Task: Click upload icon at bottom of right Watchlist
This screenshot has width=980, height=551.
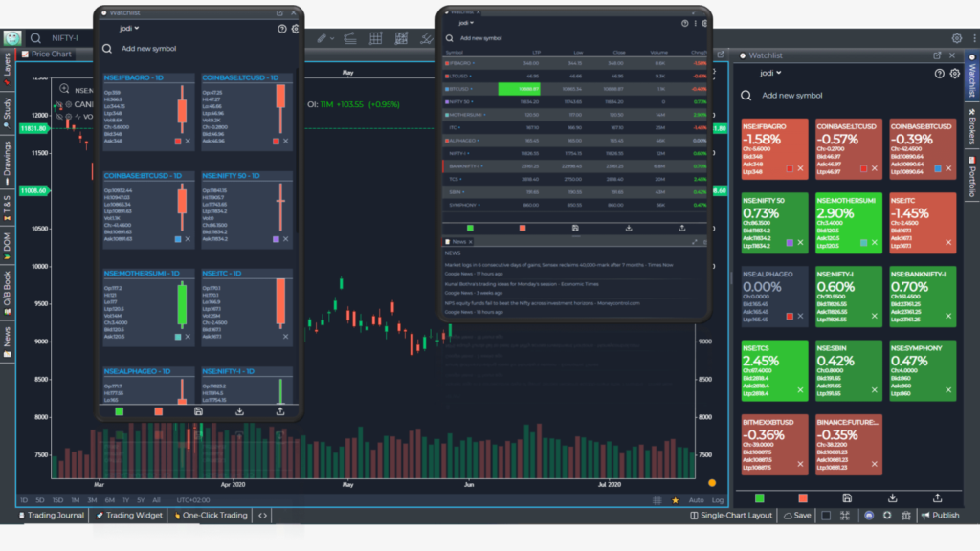Action: coord(937,498)
